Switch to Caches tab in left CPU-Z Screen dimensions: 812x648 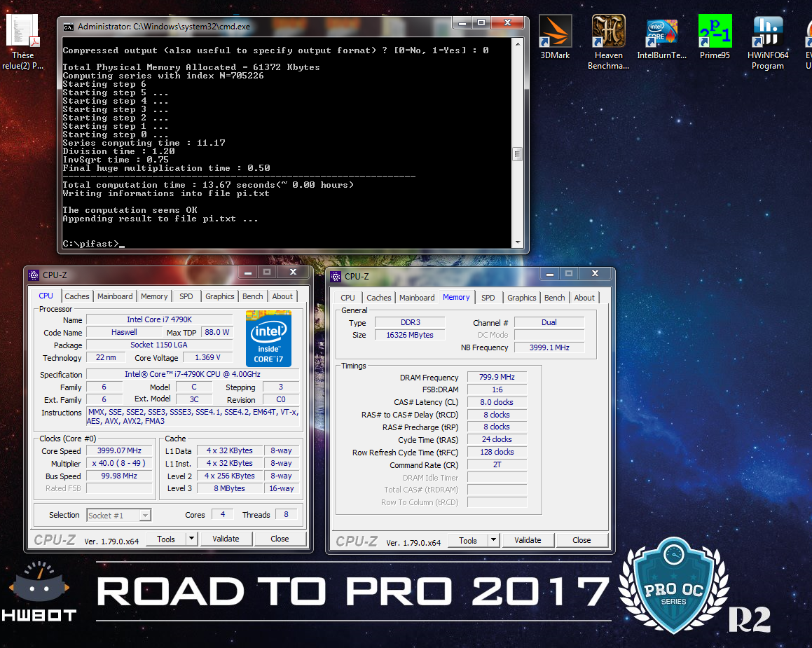pos(77,296)
